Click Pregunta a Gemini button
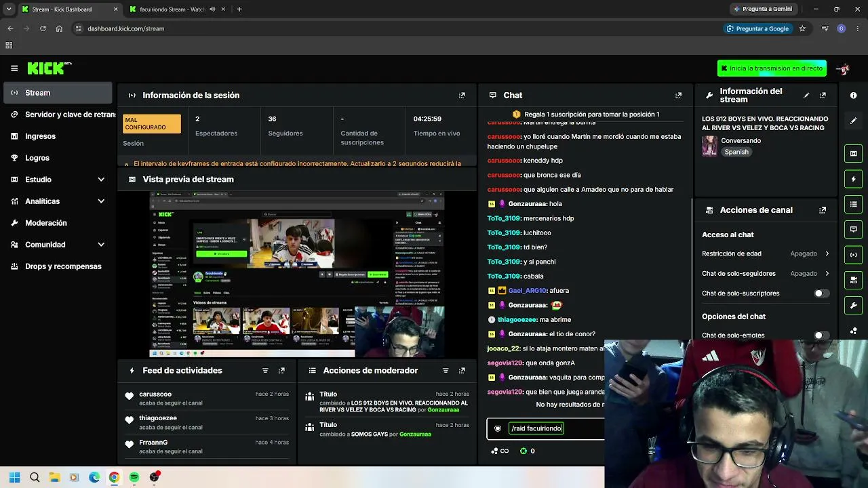 763,9
